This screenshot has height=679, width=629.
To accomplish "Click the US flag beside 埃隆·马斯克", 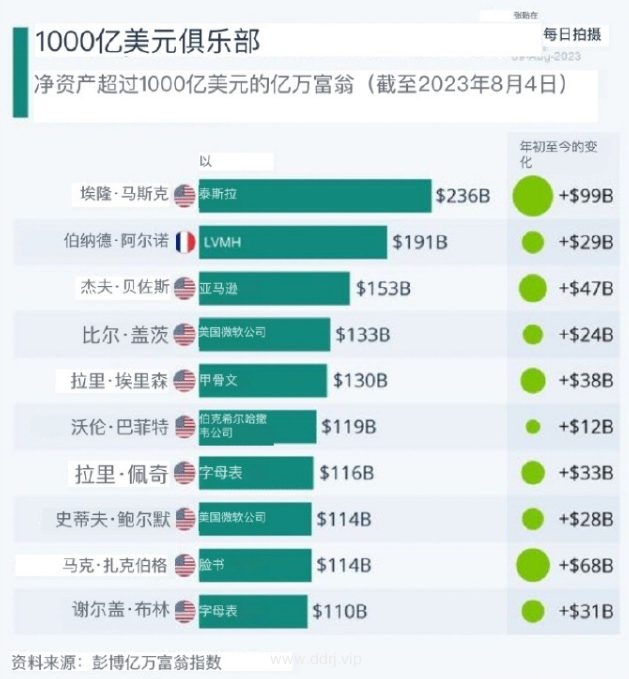I will click(185, 196).
